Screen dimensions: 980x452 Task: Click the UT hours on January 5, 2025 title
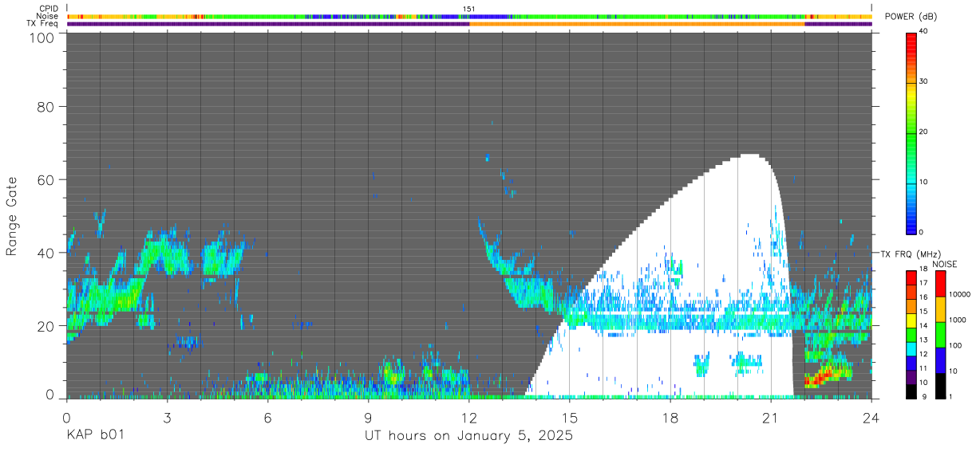468,436
